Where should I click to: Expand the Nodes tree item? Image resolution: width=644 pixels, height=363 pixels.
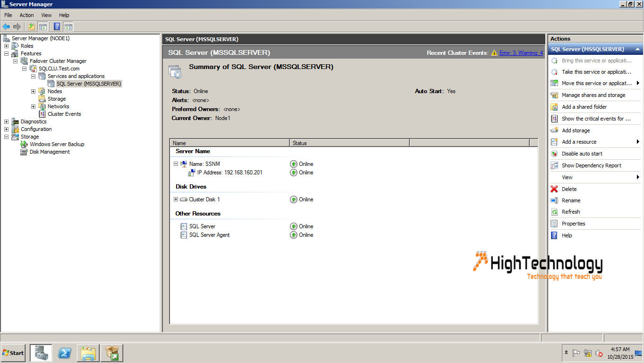(33, 91)
